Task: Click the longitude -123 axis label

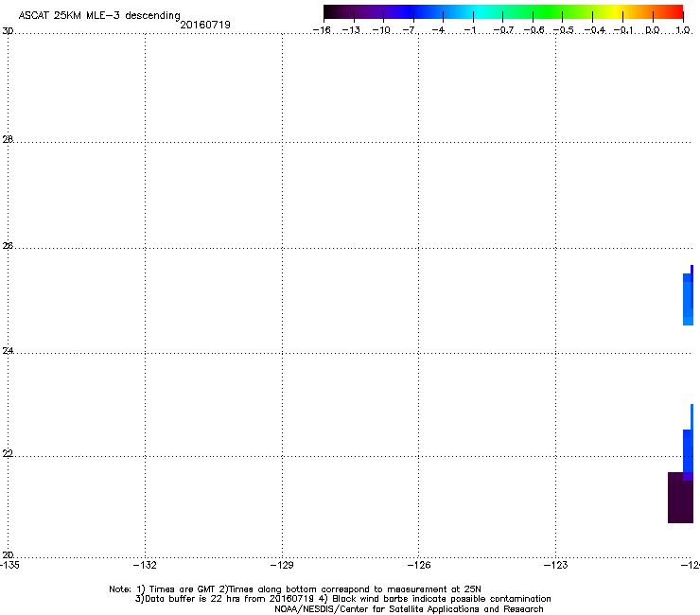Action: (x=556, y=565)
